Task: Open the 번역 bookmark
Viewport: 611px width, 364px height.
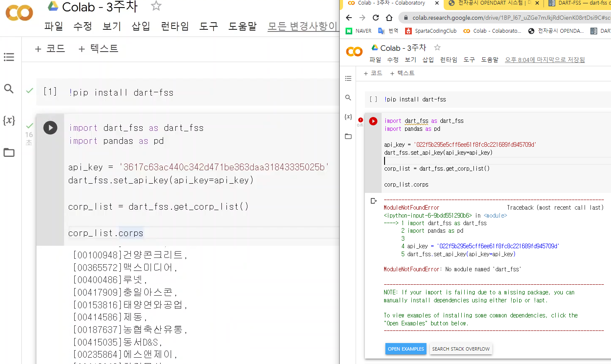Action: (x=388, y=31)
